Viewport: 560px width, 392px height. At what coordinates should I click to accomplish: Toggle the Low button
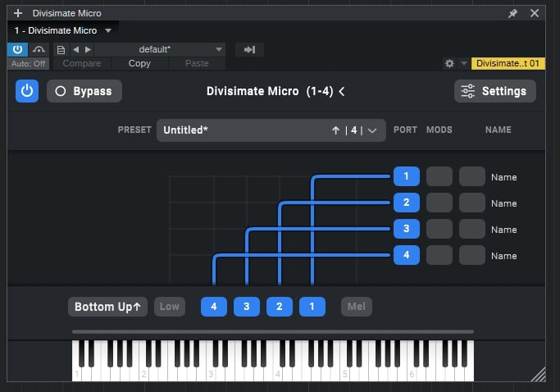coord(170,307)
